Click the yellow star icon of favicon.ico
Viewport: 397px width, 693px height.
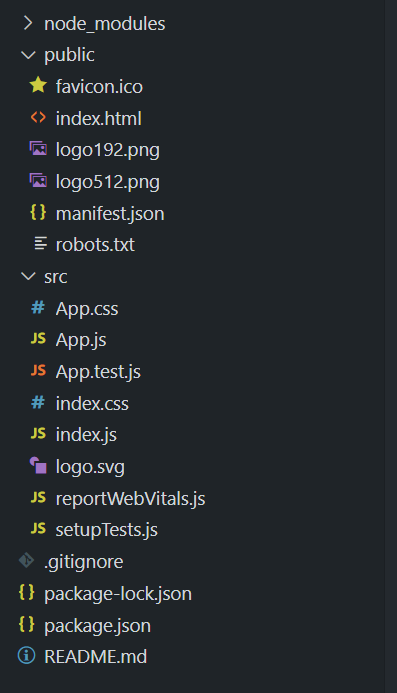point(38,85)
